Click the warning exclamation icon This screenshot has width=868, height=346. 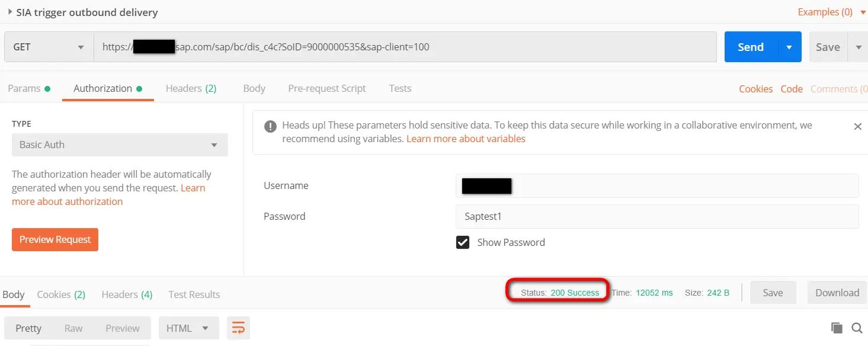(270, 126)
